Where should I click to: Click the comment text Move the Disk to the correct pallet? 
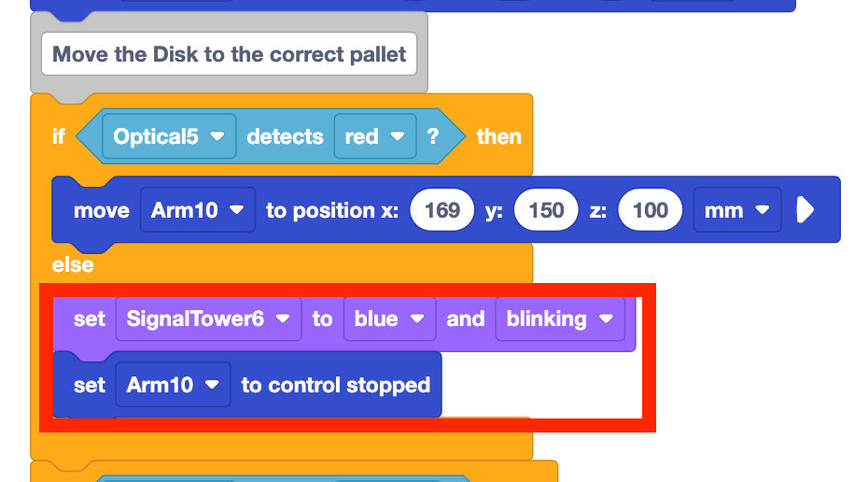pyautogui.click(x=230, y=54)
